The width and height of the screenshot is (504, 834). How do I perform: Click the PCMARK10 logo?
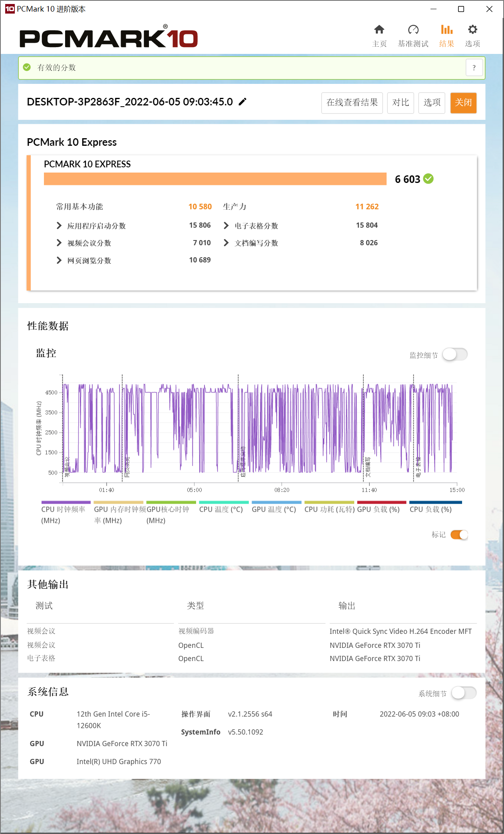pos(109,37)
